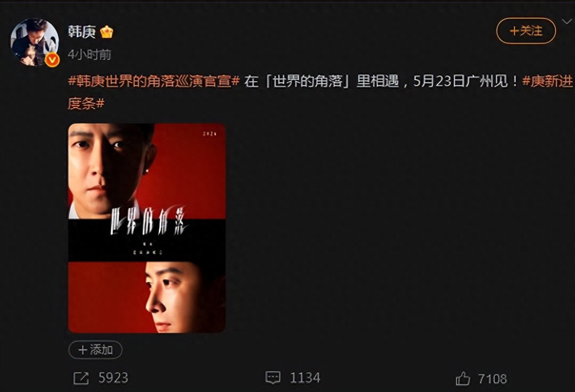Viewport: 575px width, 392px height.
Task: Like the post with thumbs-up icon
Action: 463,377
